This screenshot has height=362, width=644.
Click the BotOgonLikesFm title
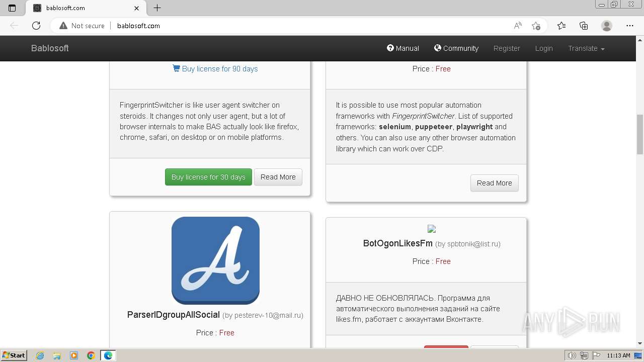coord(398,243)
